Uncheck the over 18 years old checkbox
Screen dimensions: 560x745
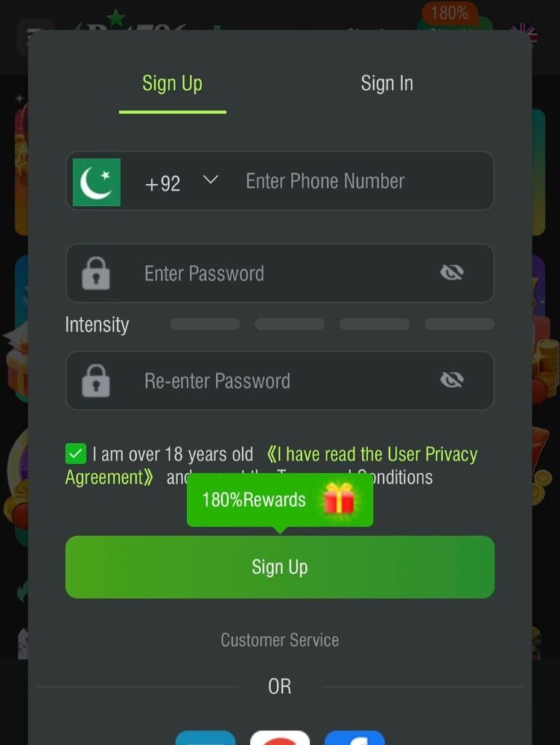click(x=76, y=454)
